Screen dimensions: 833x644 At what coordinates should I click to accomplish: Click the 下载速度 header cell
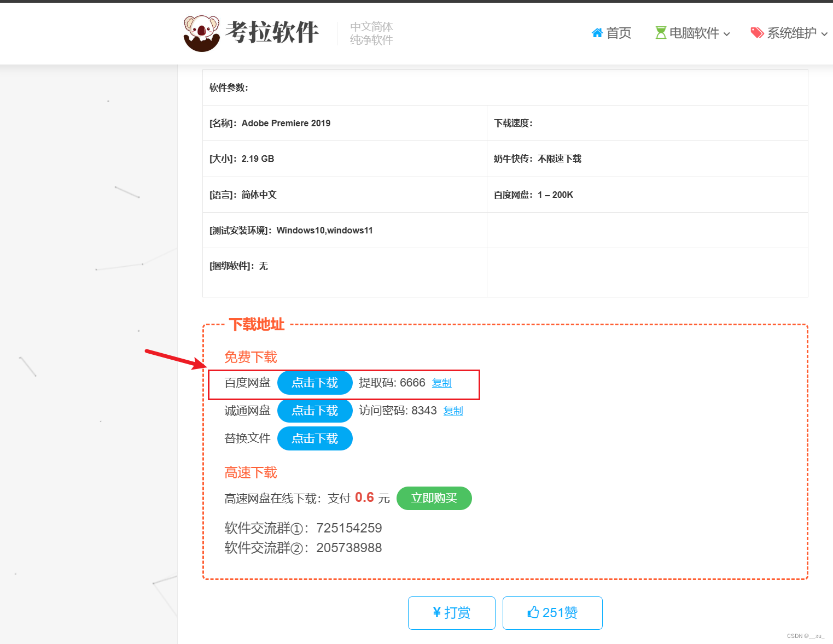click(x=648, y=123)
